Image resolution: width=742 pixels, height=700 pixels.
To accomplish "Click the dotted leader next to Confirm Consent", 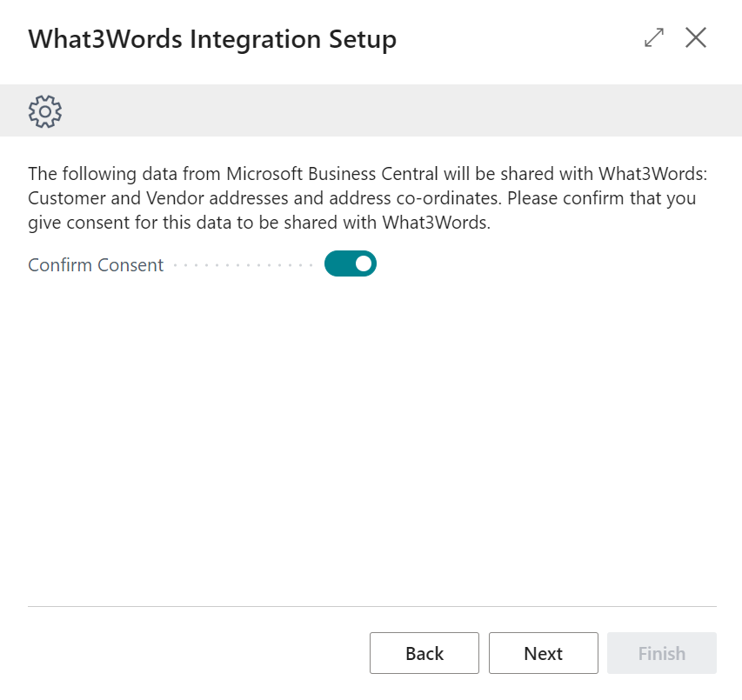I will click(x=244, y=263).
